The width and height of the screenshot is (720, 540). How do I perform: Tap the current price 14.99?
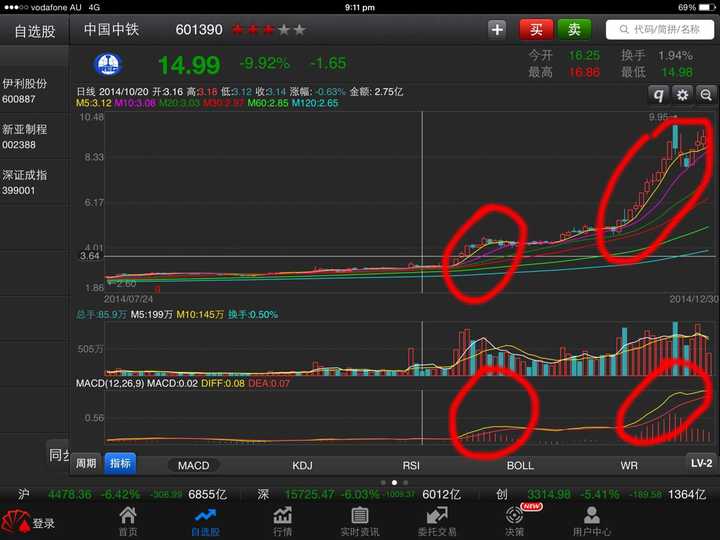(x=189, y=65)
